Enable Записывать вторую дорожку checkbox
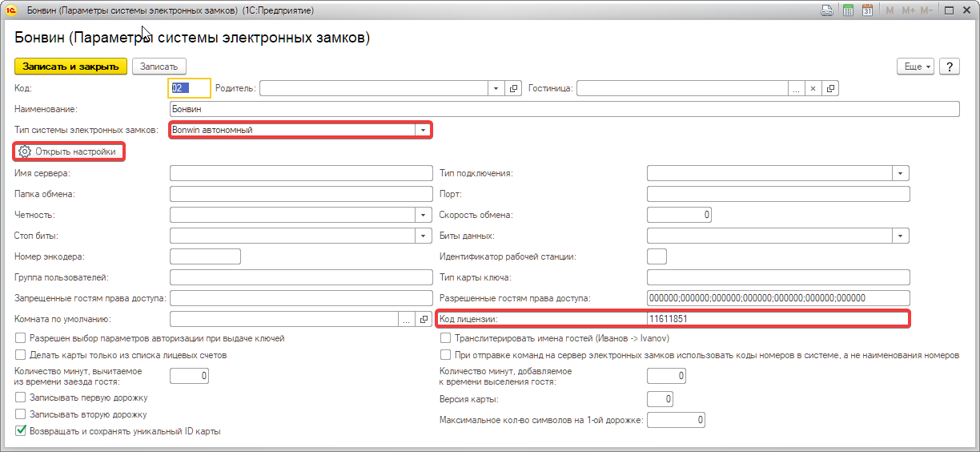Image resolution: width=980 pixels, height=452 pixels. coord(21,414)
